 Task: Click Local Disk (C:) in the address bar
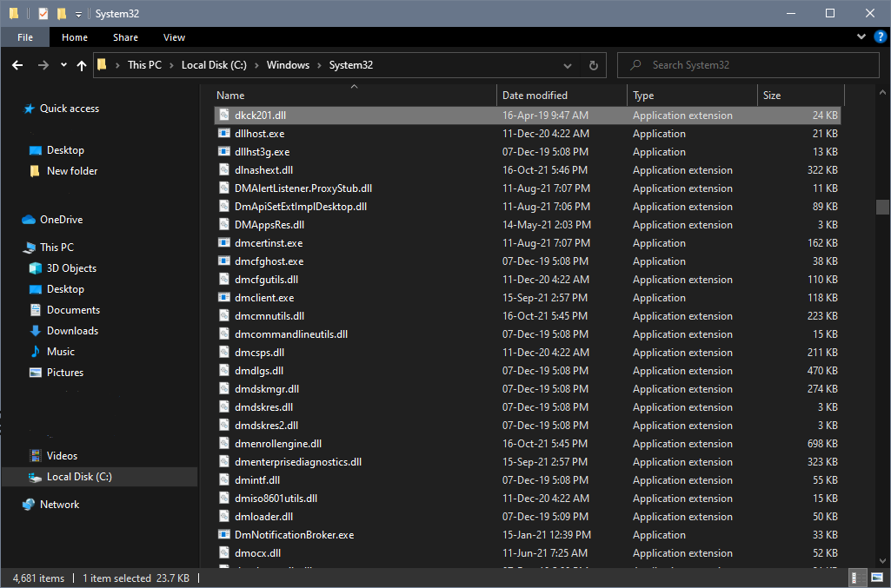[214, 64]
